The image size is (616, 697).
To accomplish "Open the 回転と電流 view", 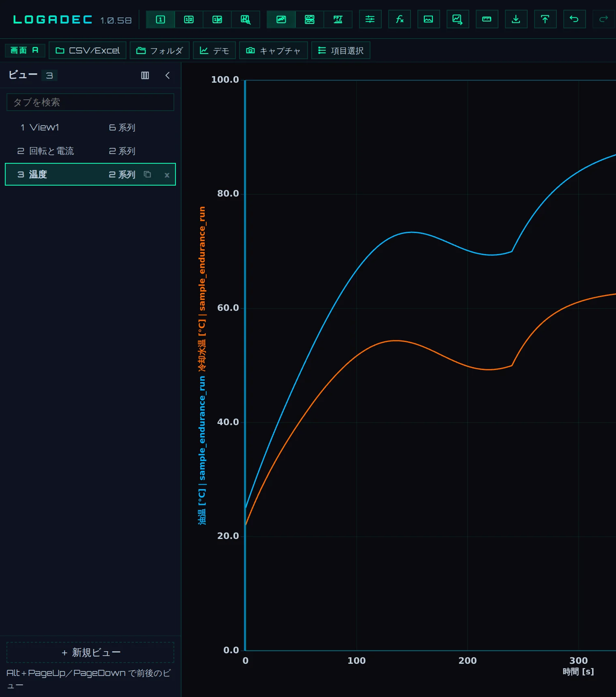I will [90, 151].
